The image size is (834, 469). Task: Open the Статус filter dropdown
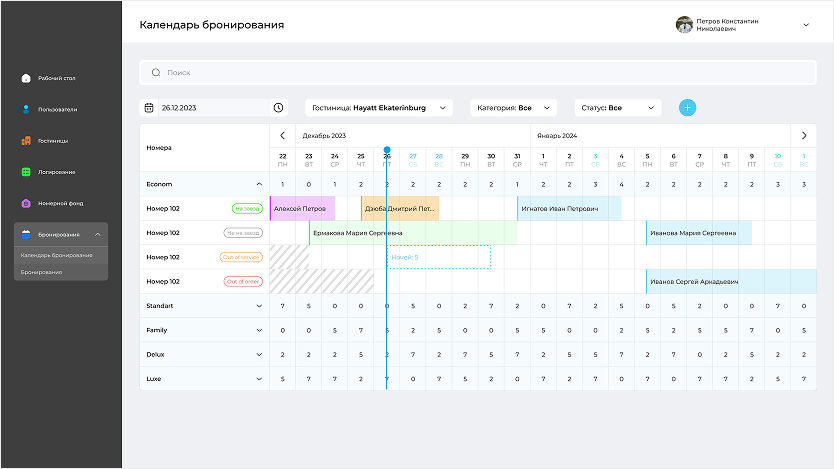[x=617, y=107]
